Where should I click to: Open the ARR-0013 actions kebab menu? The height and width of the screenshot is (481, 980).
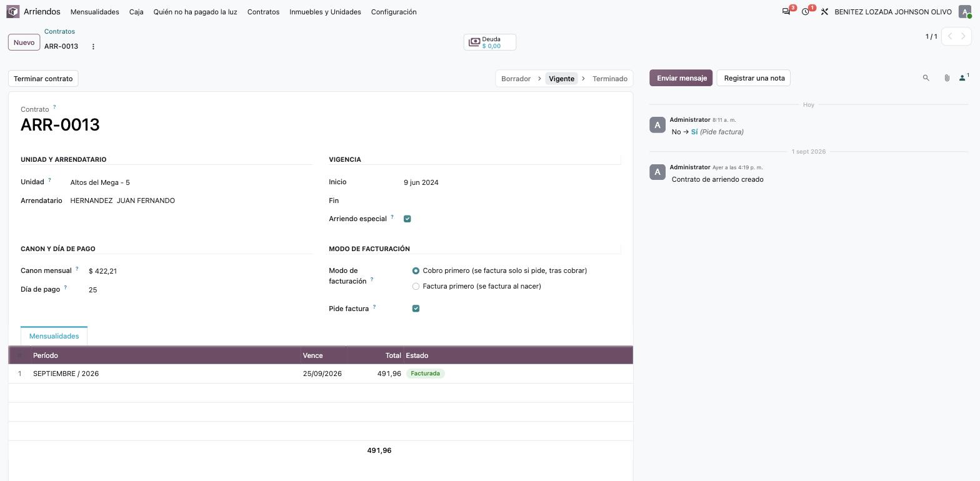(x=93, y=46)
